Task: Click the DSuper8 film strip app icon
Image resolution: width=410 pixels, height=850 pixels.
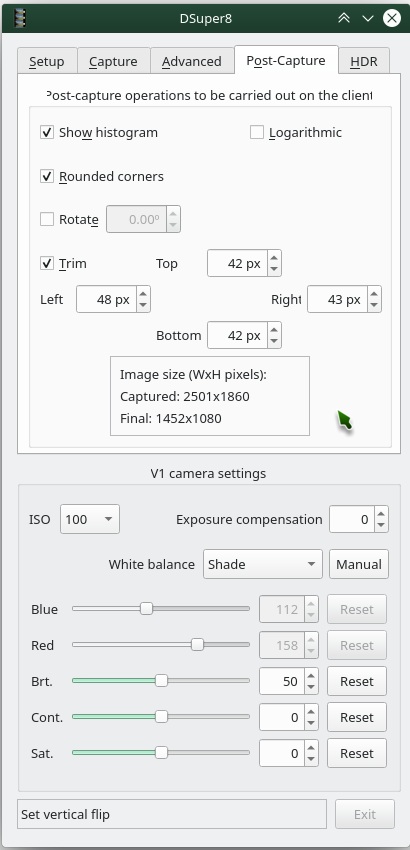Action: [20, 18]
